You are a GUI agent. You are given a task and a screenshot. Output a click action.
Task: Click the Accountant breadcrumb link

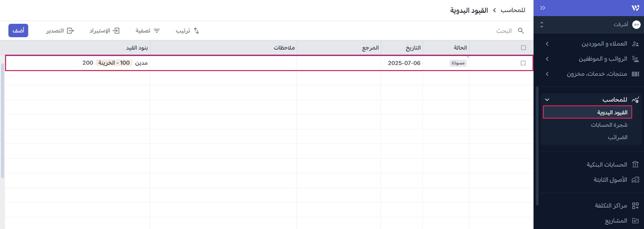(513, 10)
